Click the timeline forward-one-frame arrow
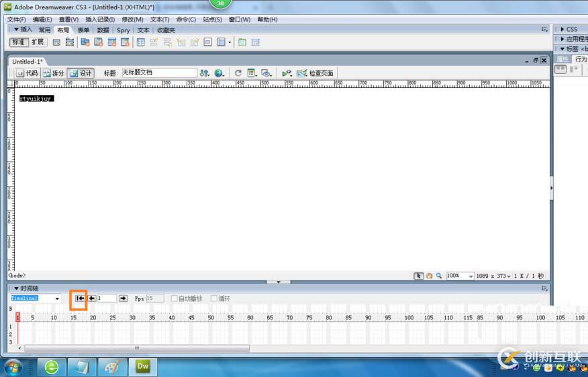588x377 pixels. [123, 299]
